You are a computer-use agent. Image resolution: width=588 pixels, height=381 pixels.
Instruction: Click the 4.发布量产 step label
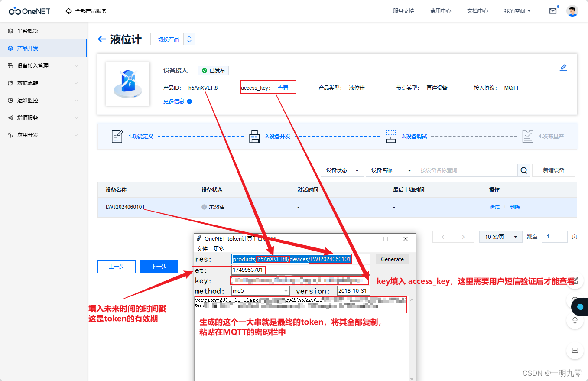click(x=551, y=137)
